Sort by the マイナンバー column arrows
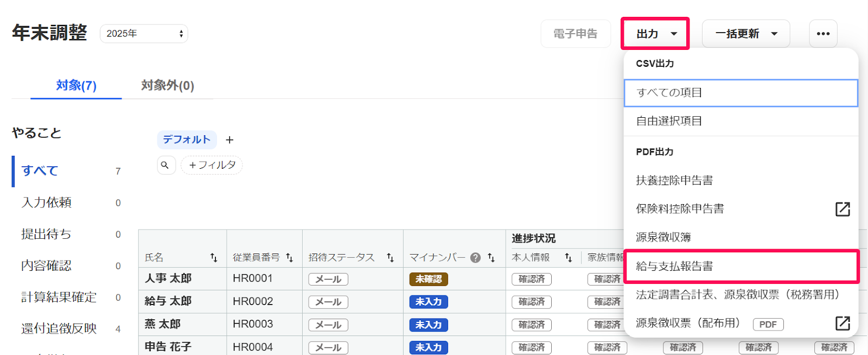 [x=491, y=258]
